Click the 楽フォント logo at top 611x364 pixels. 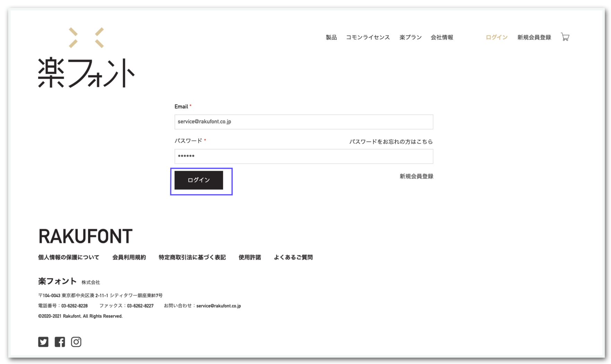coord(86,58)
